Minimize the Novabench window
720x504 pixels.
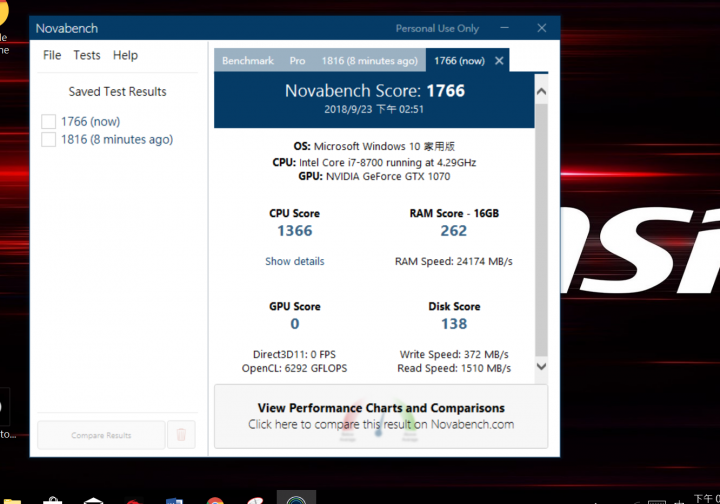(x=505, y=28)
